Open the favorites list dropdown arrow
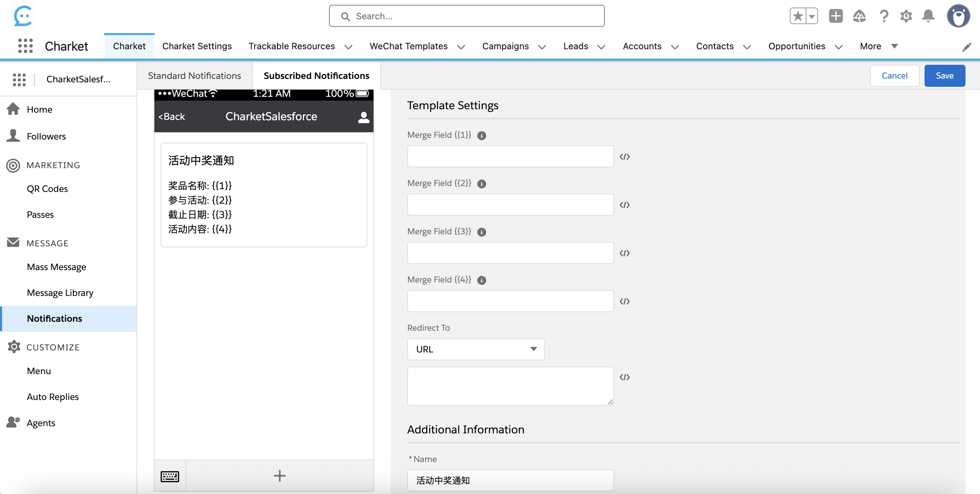Screen dimensions: 980x494 811,16
